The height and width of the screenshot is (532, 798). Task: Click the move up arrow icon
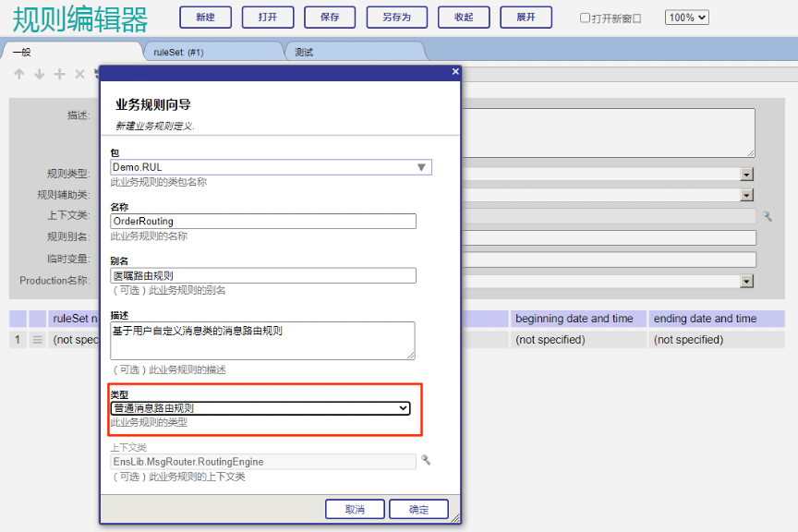click(x=18, y=75)
